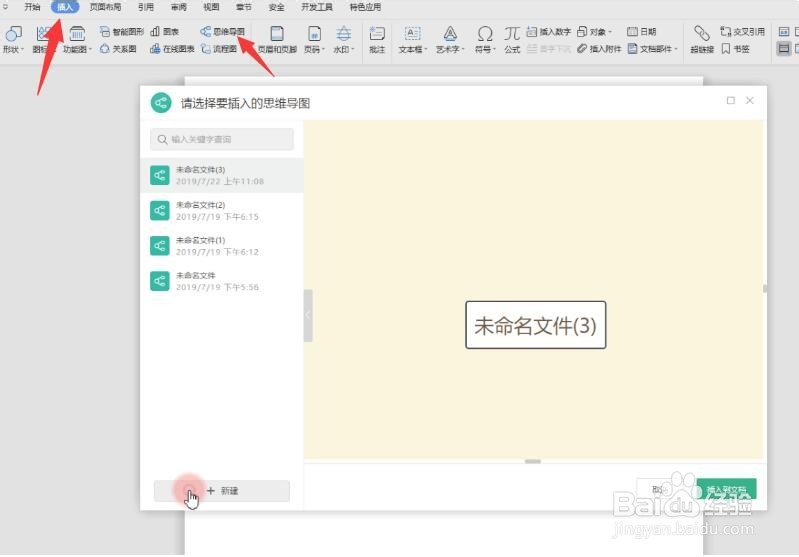Click the 对象 object button

click(592, 32)
